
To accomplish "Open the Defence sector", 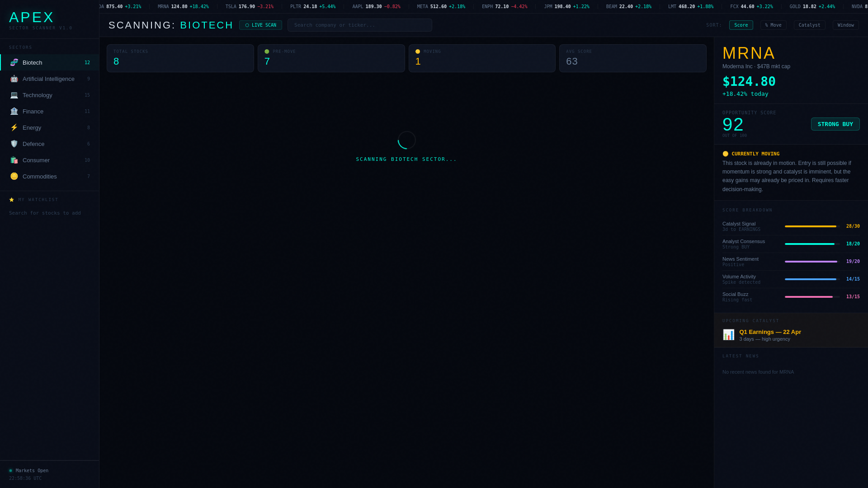I will click(50, 144).
